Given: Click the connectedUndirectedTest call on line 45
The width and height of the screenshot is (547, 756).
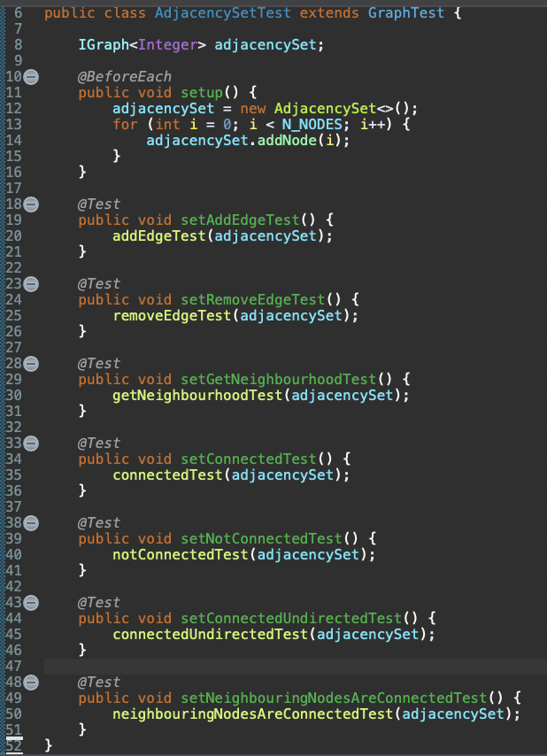Looking at the screenshot, I should tap(211, 634).
